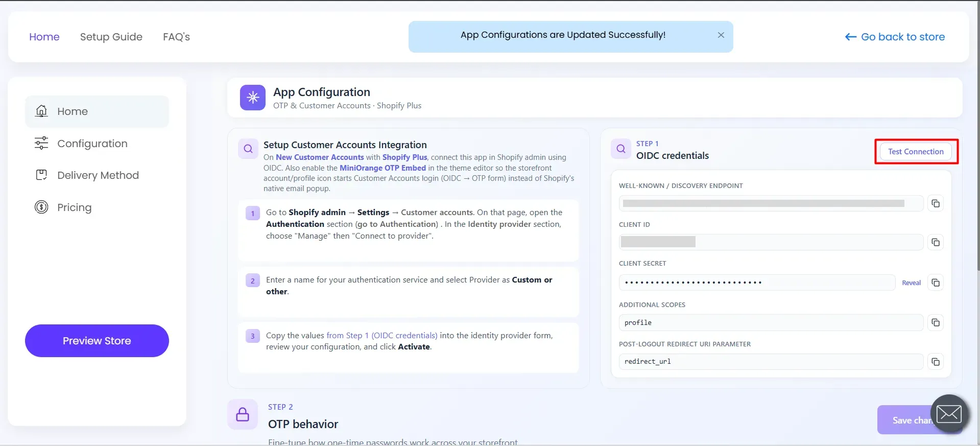Open the Setup Guide page
This screenshot has width=980, height=446.
(111, 37)
